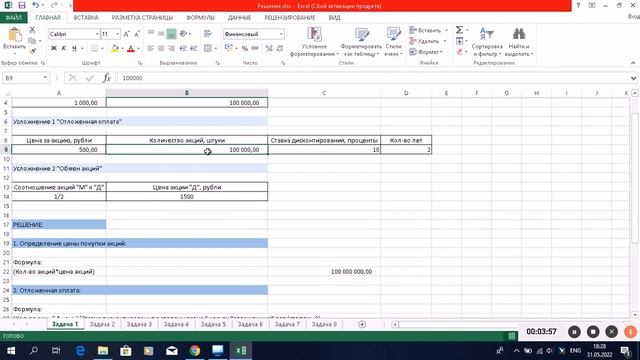
Task: Click the accounting currency format icon
Action: click(229, 48)
